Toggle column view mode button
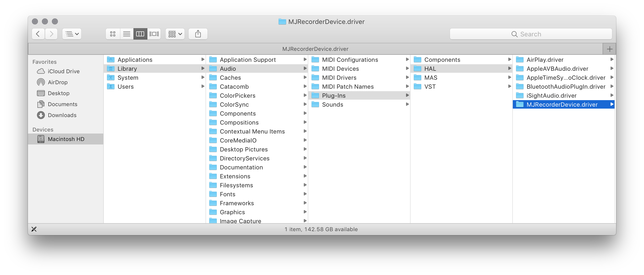 click(140, 34)
